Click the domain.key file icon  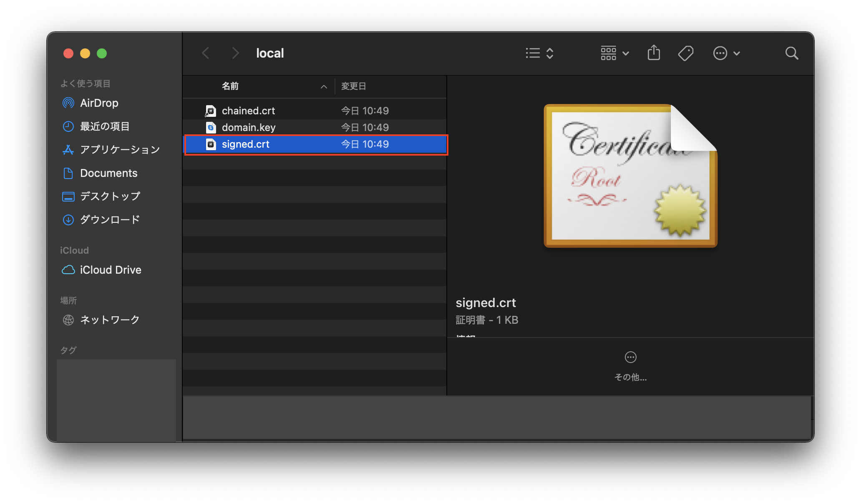pyautogui.click(x=211, y=127)
